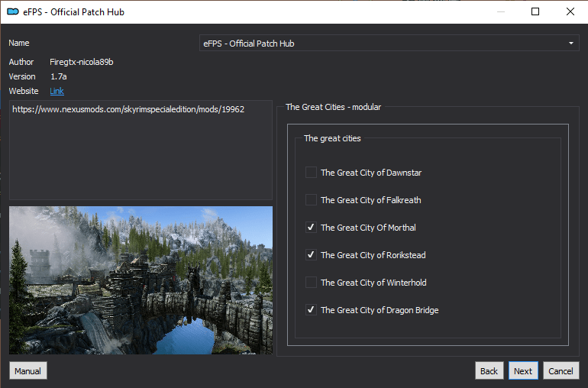The height and width of the screenshot is (388, 588).
Task: Click the author name Firegtx-nicola89b
Action: (x=82, y=62)
